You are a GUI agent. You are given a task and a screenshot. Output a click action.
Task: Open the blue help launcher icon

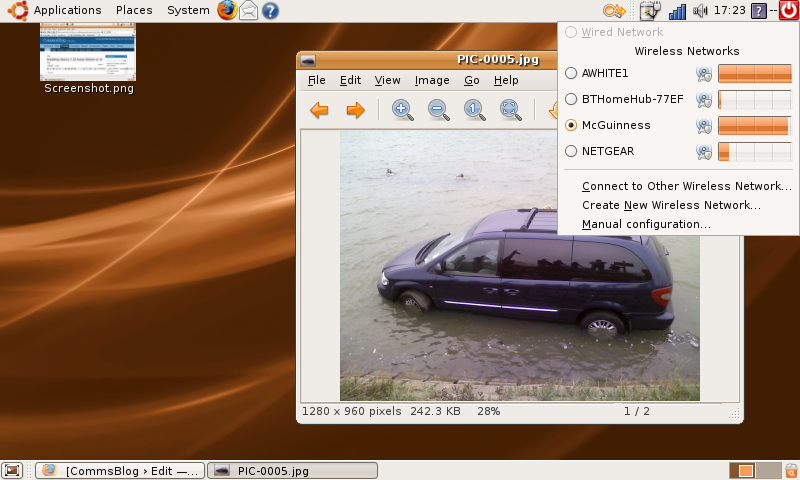(270, 11)
